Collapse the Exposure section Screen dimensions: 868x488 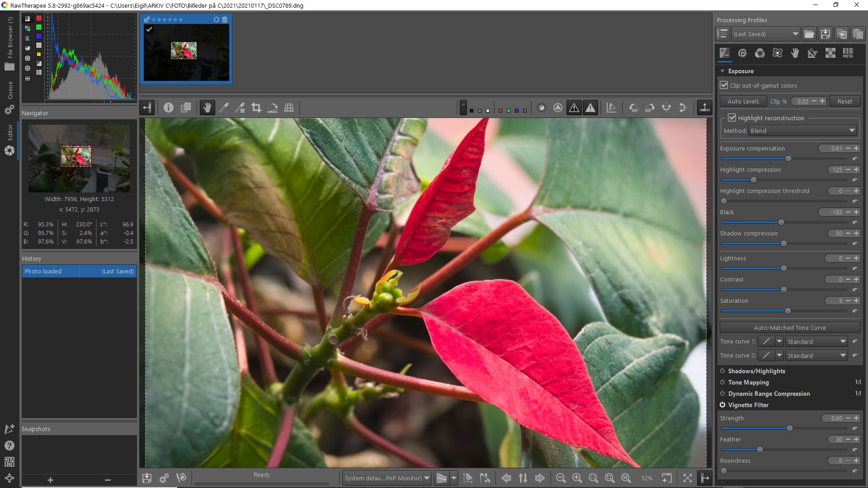pos(722,71)
